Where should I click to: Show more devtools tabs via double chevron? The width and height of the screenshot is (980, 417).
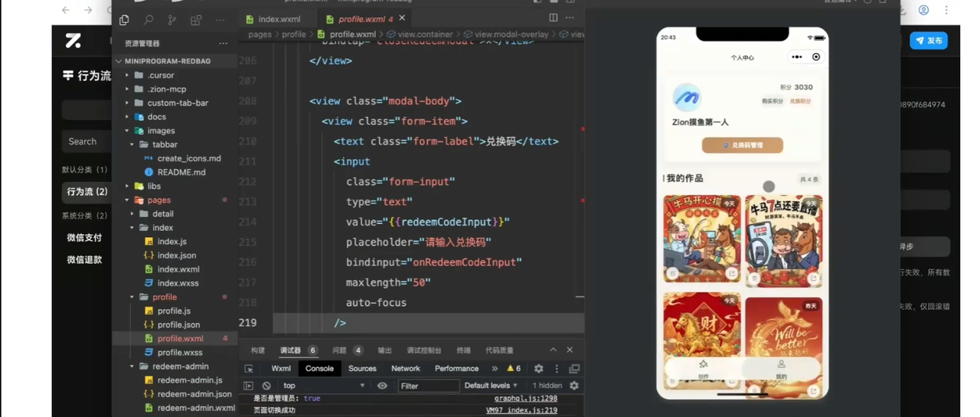495,369
